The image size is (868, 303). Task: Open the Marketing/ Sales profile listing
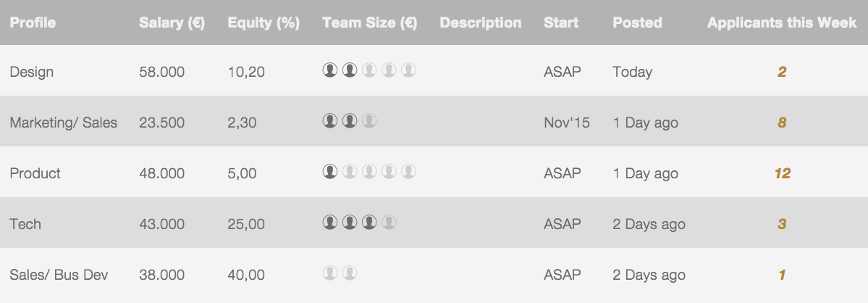pos(64,123)
